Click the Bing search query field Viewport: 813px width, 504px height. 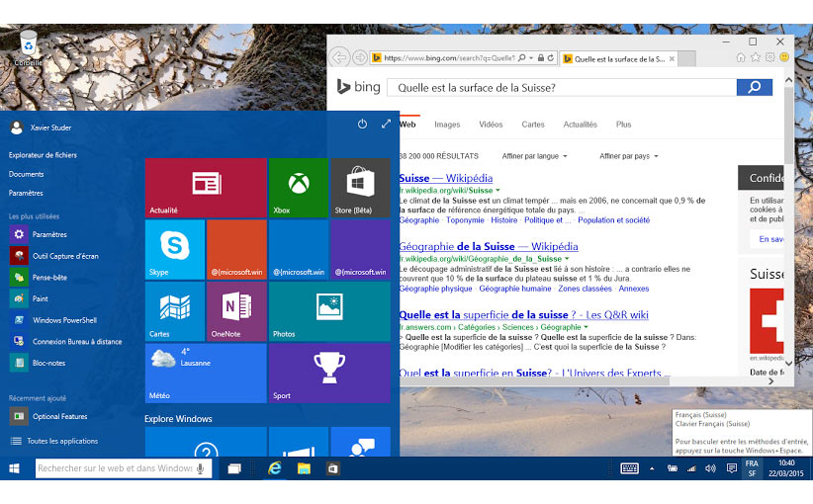562,88
